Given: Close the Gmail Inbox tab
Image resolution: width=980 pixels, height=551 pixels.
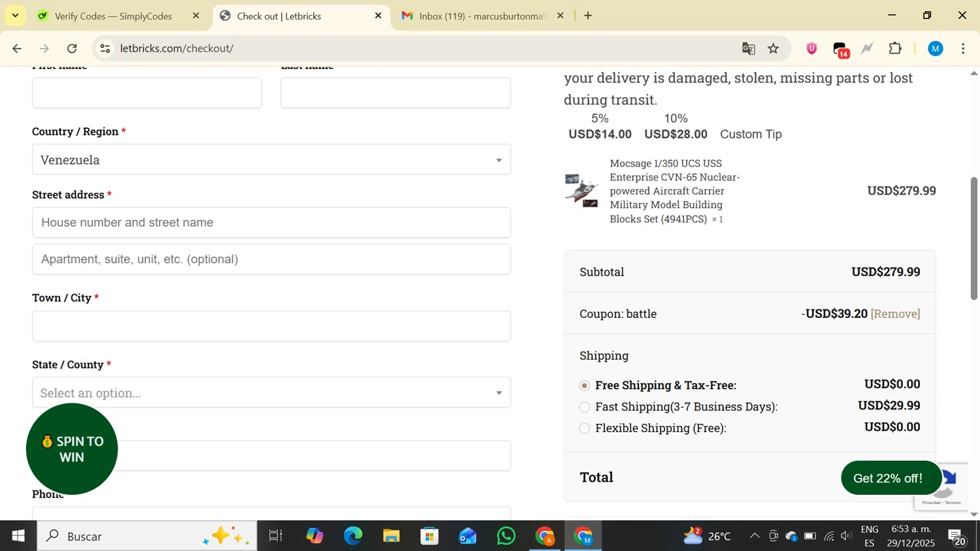Looking at the screenshot, I should tap(560, 16).
